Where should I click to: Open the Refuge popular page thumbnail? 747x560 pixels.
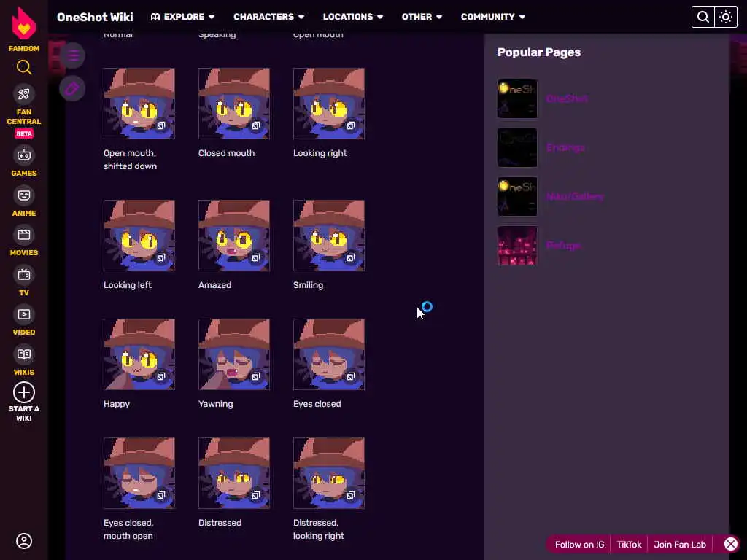(517, 245)
